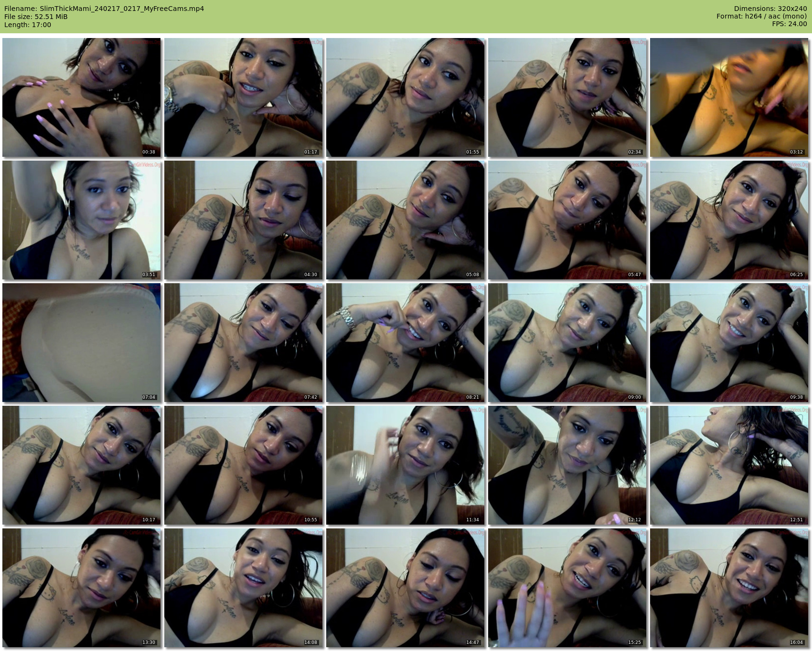Click the FPS 24.00 label
The image size is (812, 651).
pos(789,24)
